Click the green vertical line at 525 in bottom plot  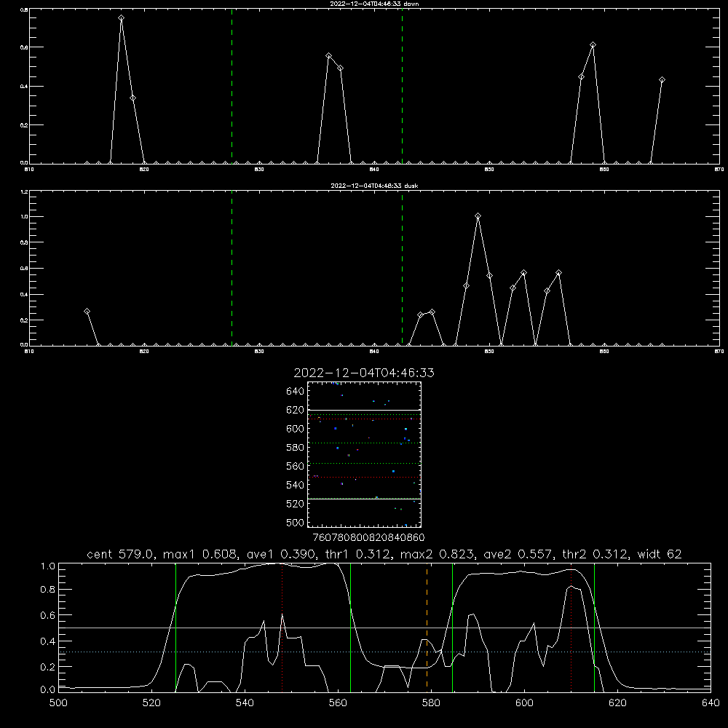[x=175, y=627]
